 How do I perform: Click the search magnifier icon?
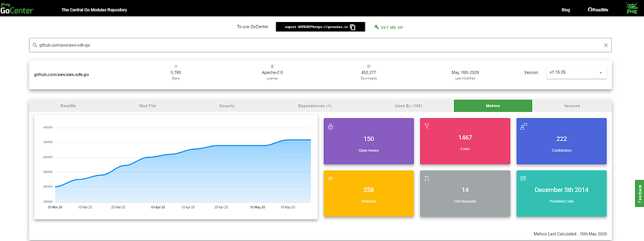coord(35,45)
